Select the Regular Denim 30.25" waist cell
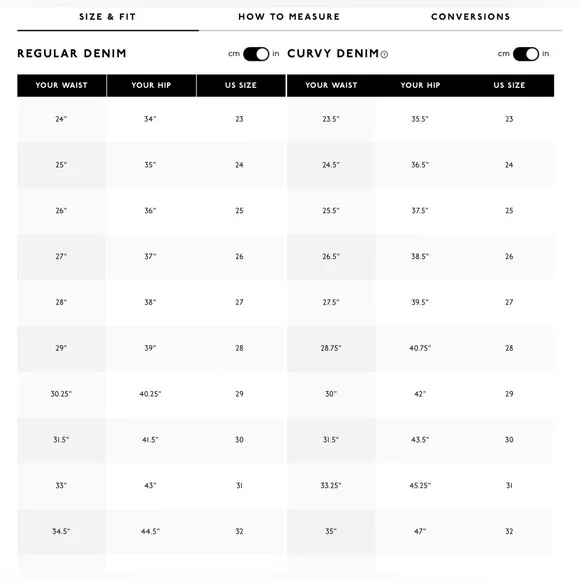Image resolution: width=580 pixels, height=580 pixels. tap(61, 394)
